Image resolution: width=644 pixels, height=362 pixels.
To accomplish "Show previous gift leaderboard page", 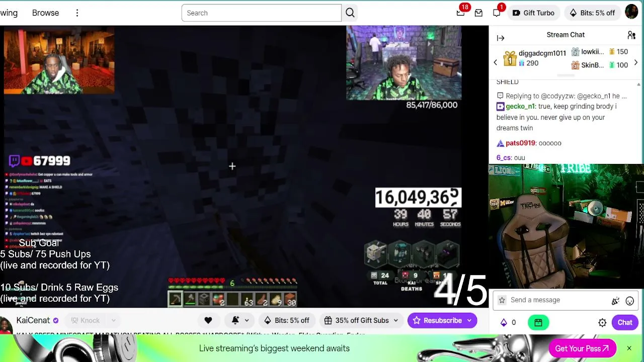I will point(495,63).
